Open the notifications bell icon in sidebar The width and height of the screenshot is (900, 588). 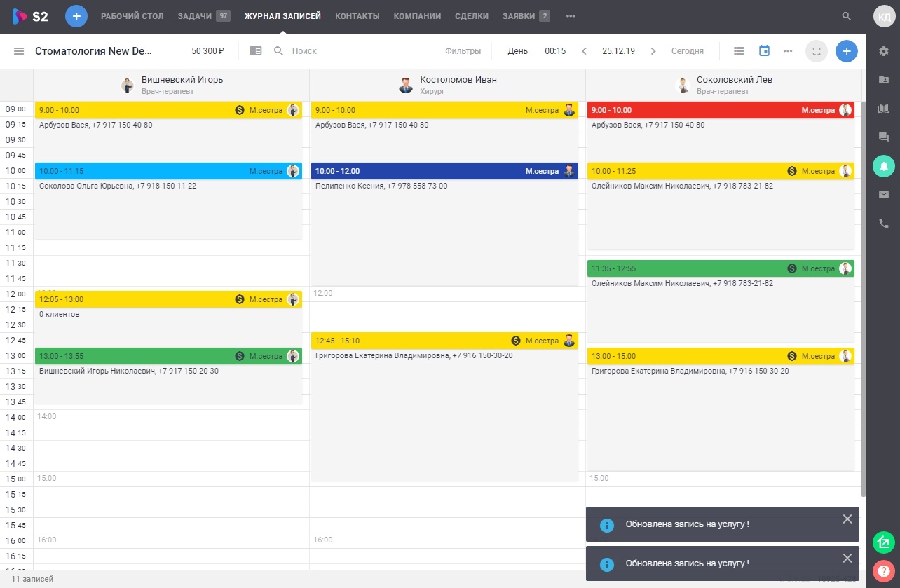point(883,166)
